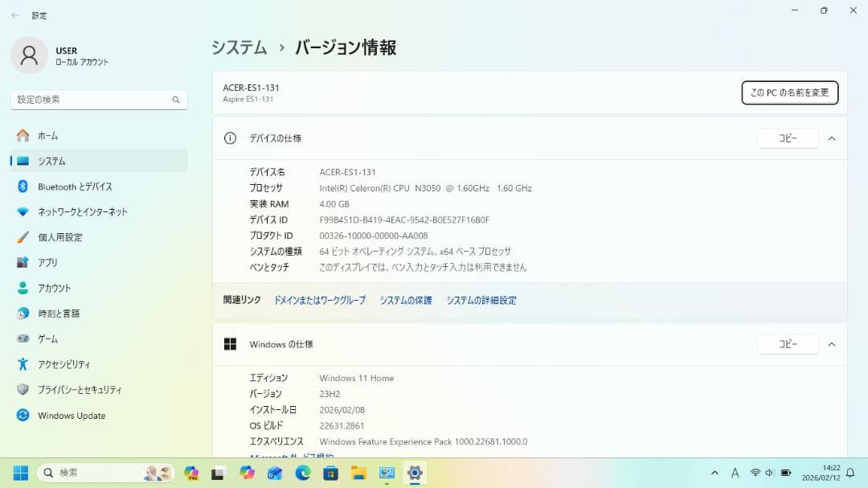Click the apps icon in sidebar

click(x=23, y=262)
